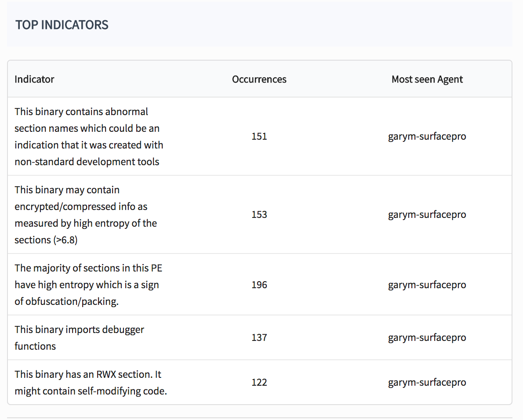
Task: Open garym-surfacepro agent in encrypted/compressed info row
Action: 427,214
